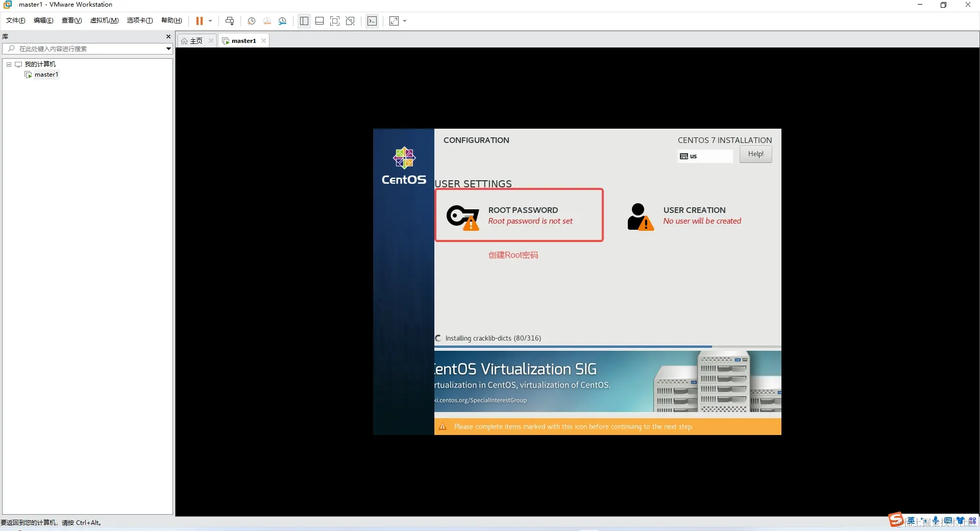Collapse the 我的计算机 tree node

9,64
